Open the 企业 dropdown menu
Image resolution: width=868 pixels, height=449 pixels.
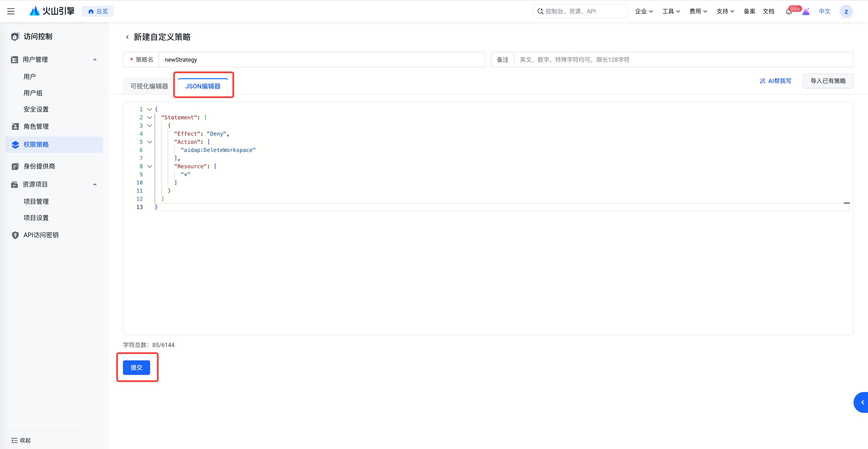point(644,12)
